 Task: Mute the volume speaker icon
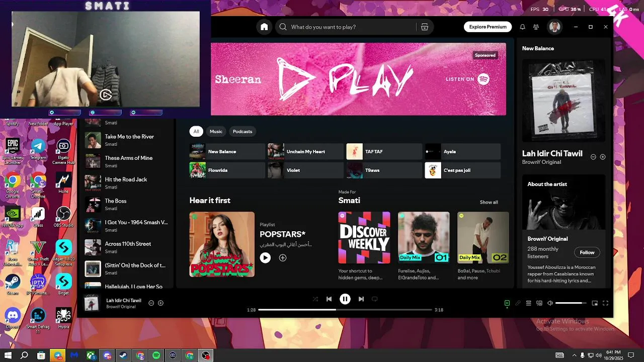click(x=549, y=303)
